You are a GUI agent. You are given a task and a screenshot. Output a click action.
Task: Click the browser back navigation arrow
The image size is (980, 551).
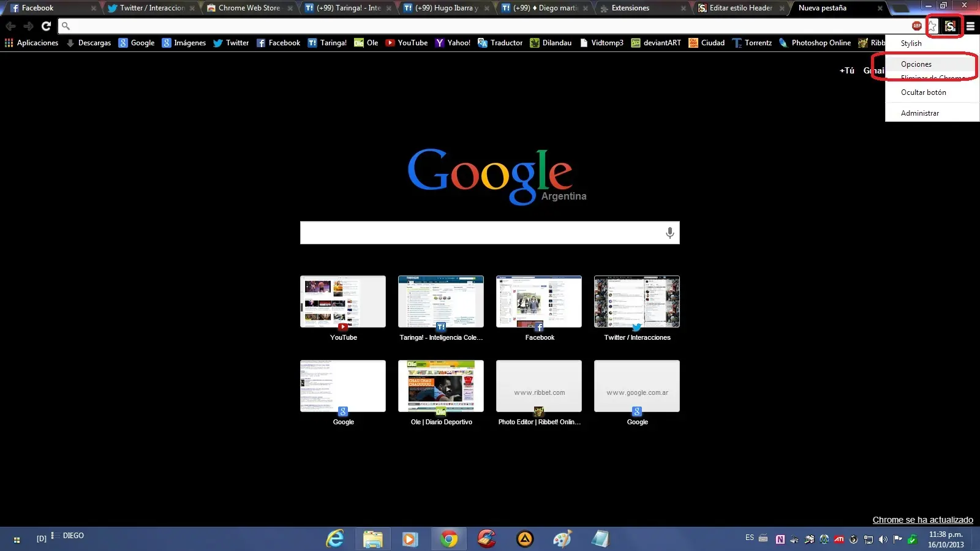coord(11,26)
